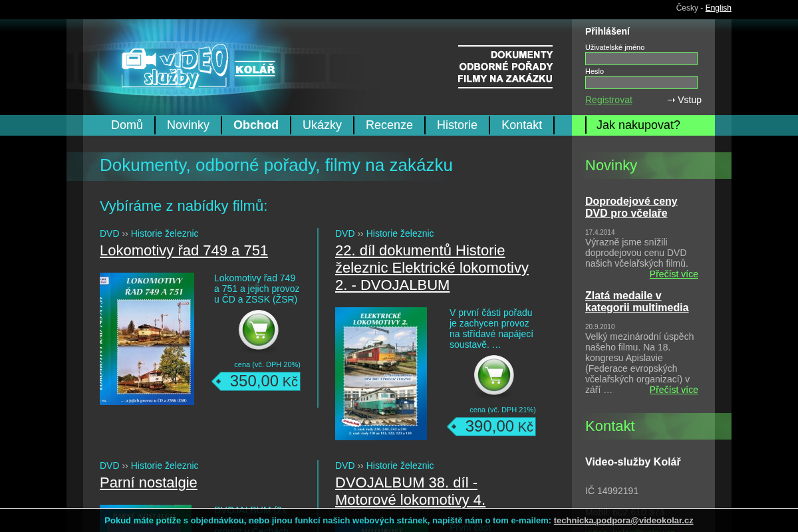The height and width of the screenshot is (532, 798).
Task: Click Elektrické lokomotivy 2. cover thumbnail
Action: (x=381, y=374)
